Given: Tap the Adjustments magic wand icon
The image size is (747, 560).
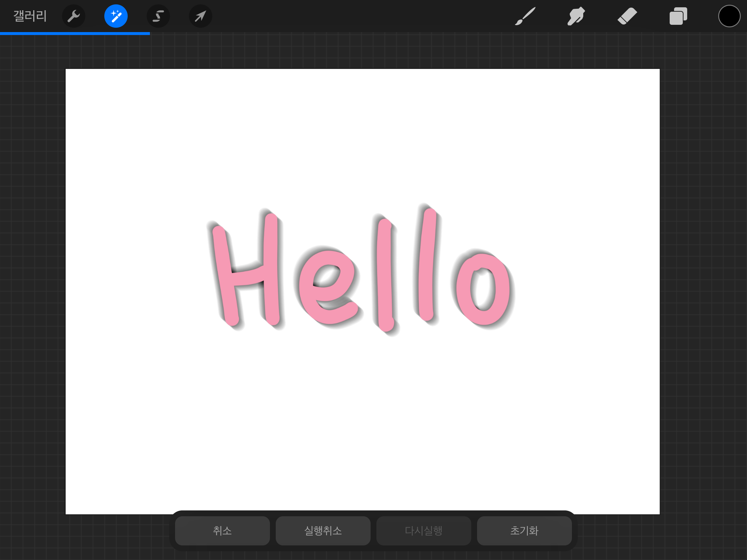Looking at the screenshot, I should pos(116,16).
